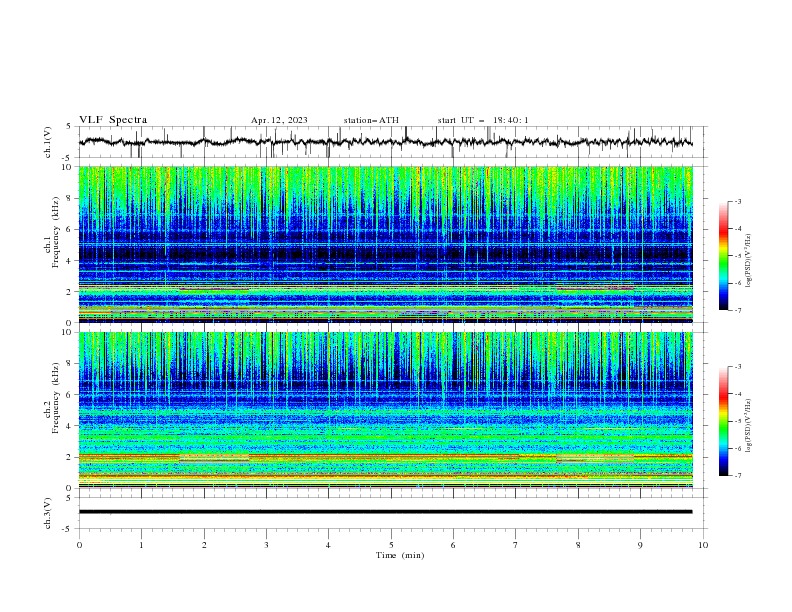Click the ch.2 PSD color scale bar
The height and width of the screenshot is (612, 792).
pos(724,421)
